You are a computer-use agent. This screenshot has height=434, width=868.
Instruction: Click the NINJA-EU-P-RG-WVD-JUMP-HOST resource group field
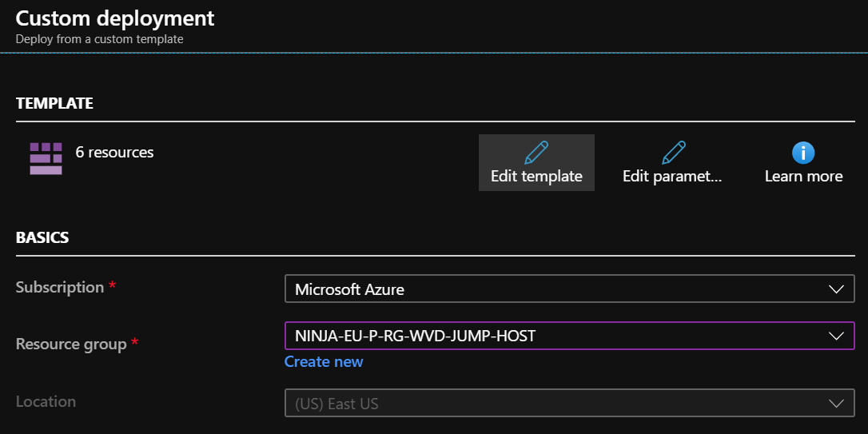coord(551,336)
